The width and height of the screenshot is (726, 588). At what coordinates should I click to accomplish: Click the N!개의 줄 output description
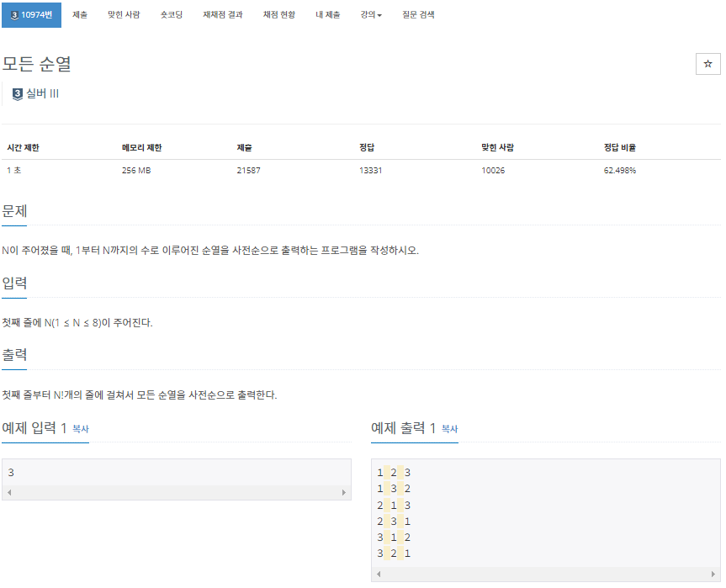click(x=140, y=395)
